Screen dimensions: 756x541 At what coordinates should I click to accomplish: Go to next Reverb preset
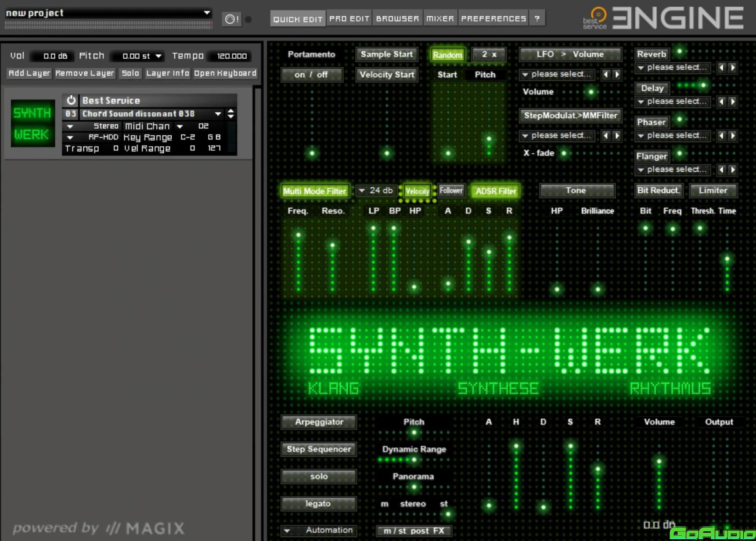click(732, 68)
